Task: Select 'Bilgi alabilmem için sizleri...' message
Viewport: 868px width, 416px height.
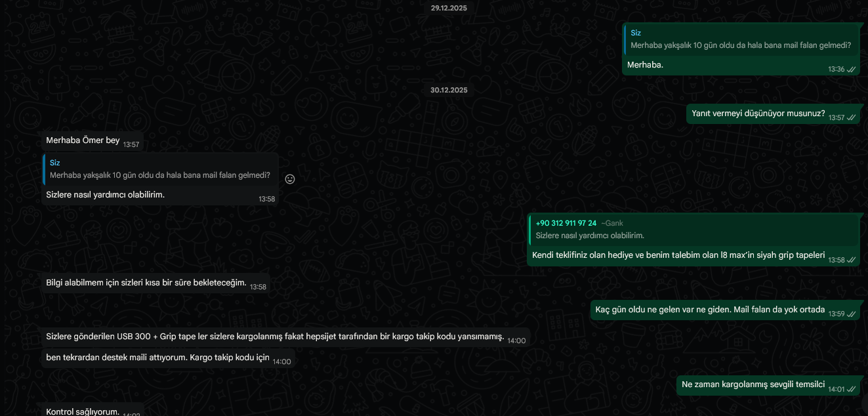Action: [x=155, y=283]
